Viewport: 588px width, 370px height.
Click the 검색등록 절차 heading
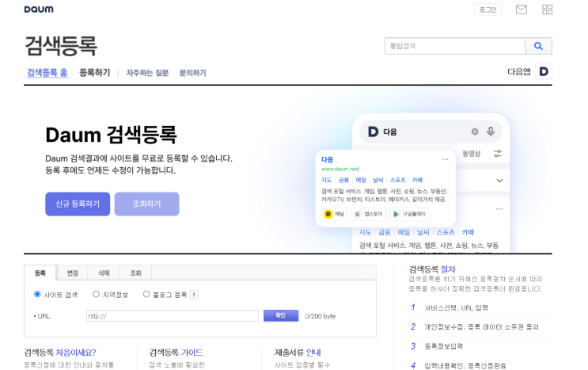click(432, 269)
